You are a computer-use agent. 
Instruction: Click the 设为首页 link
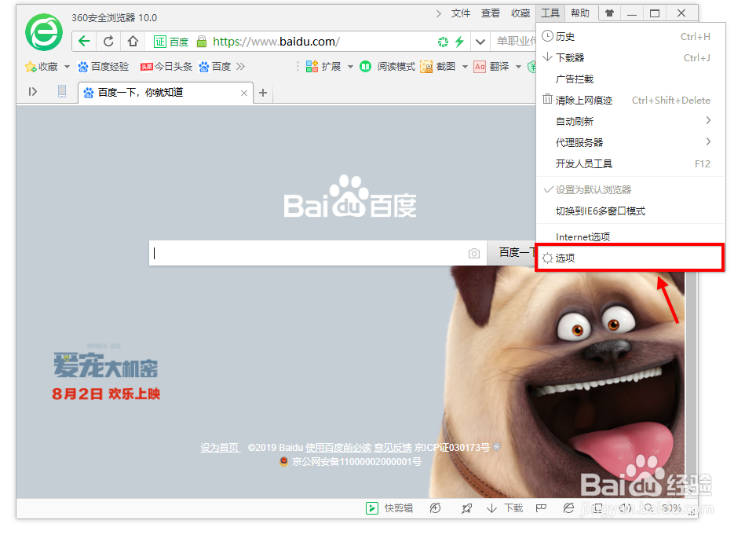coord(220,448)
